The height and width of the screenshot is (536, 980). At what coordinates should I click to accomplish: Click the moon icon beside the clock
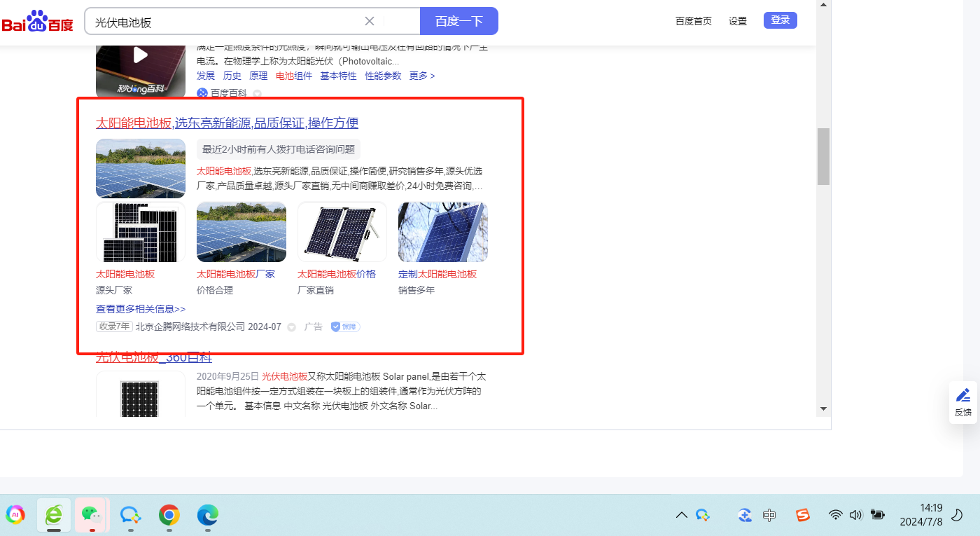(958, 515)
